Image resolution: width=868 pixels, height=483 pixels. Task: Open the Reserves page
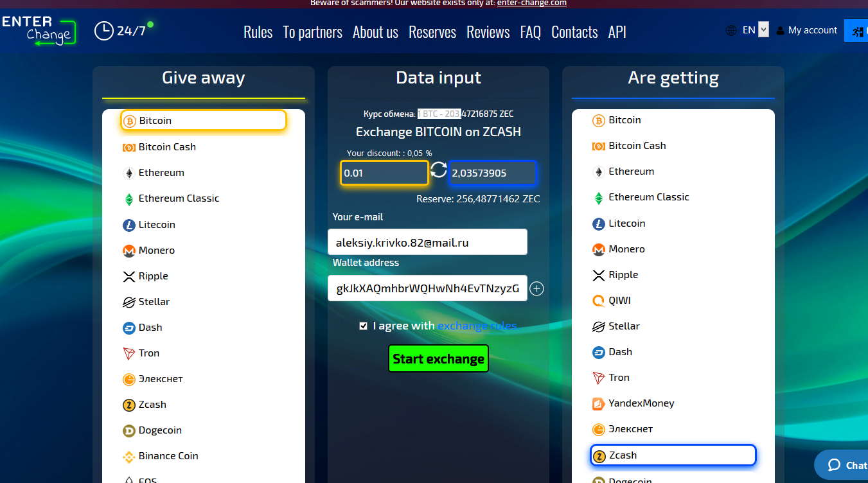click(432, 32)
